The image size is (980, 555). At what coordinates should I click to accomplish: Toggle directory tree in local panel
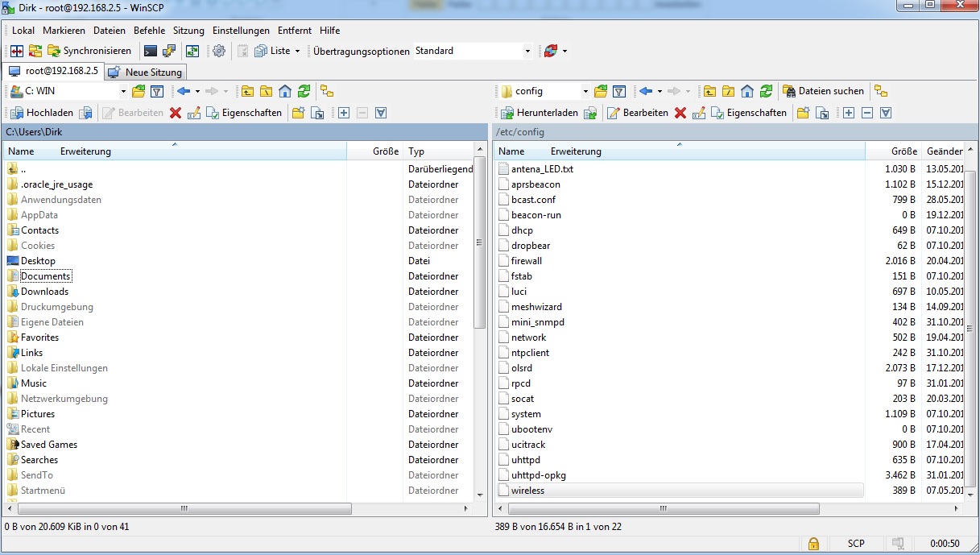click(326, 91)
